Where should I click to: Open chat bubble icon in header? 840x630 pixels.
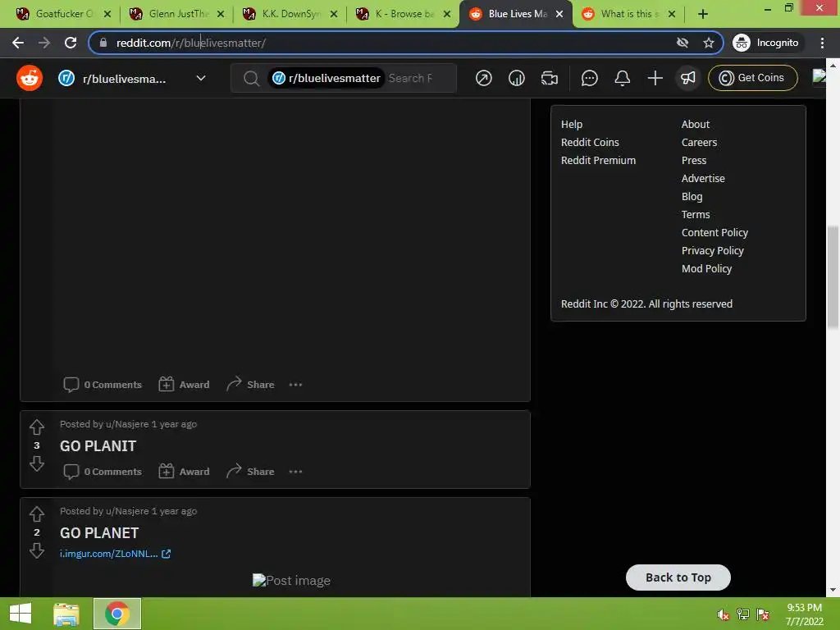pos(589,78)
